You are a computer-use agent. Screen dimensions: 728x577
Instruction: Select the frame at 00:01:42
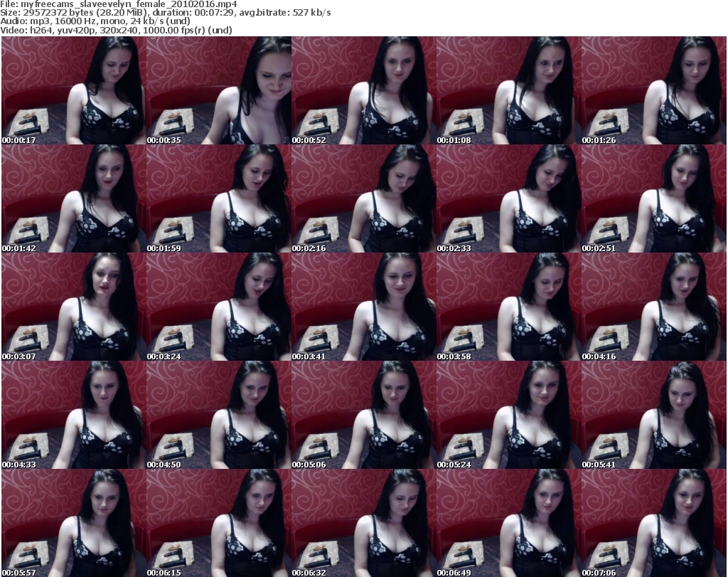(x=74, y=198)
